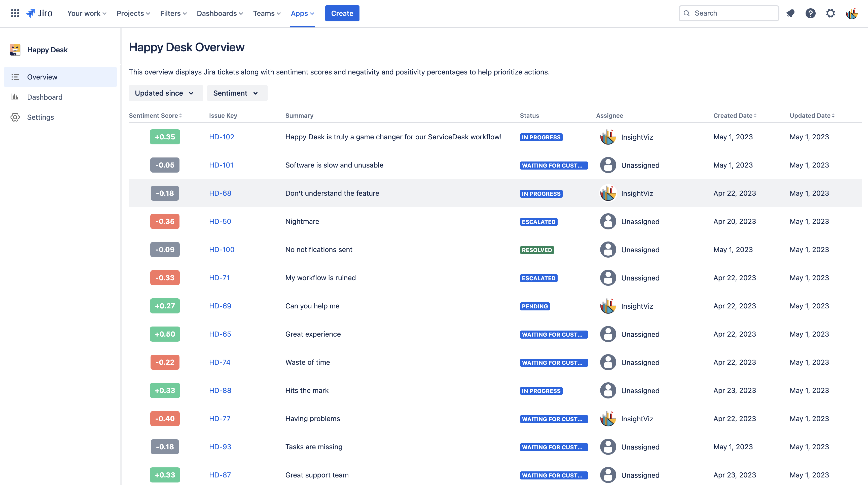This screenshot has width=868, height=485.
Task: Click the -0.40 sentiment badge
Action: tap(165, 419)
